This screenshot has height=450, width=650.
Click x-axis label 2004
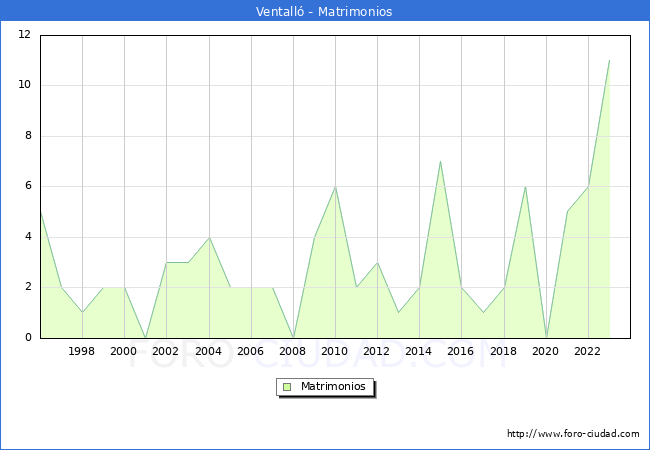click(x=209, y=351)
